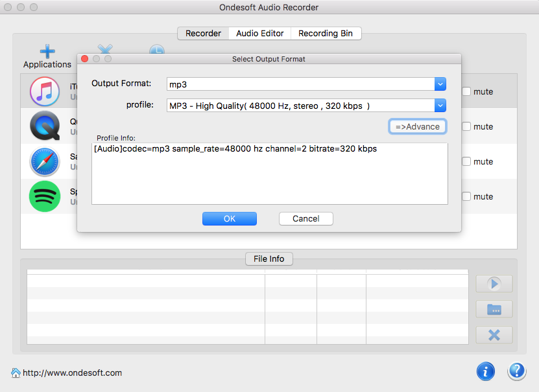Click inside the Profile Info text area

270,174
